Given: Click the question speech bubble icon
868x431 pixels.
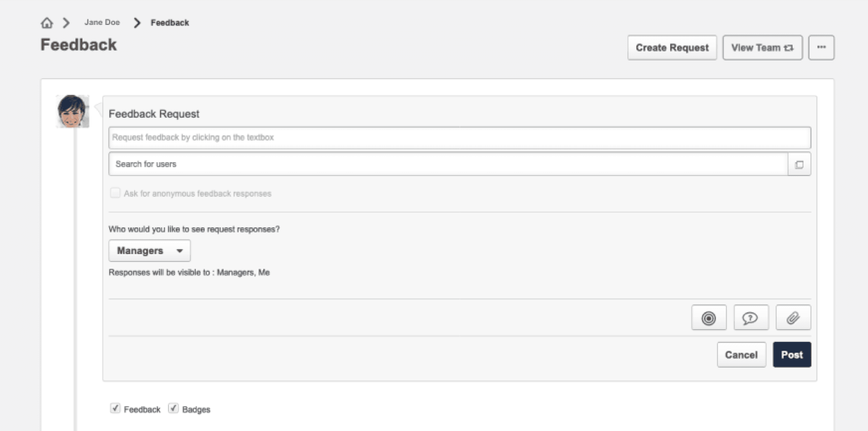Looking at the screenshot, I should tap(751, 318).
